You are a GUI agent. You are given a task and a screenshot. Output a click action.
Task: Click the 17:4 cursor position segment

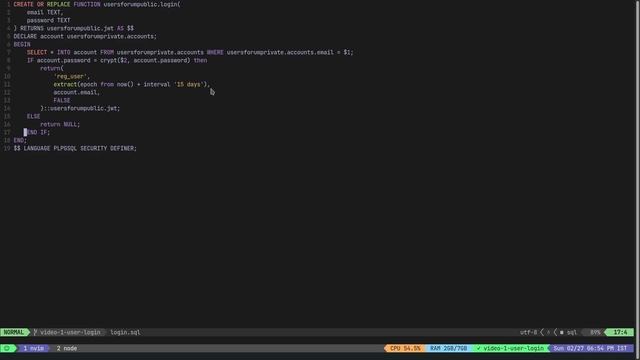click(x=620, y=332)
